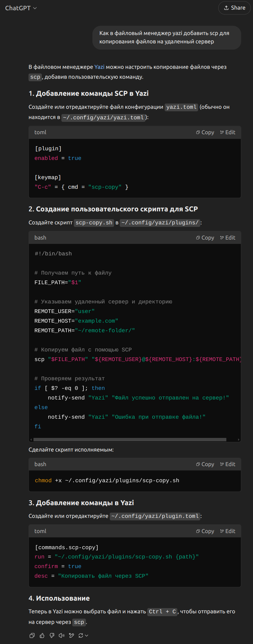
Task: Edit the [commands.scp-copy] toml block
Action: click(228, 531)
